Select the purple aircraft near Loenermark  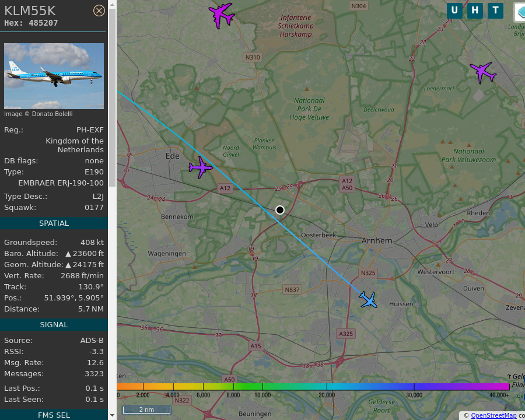[483, 72]
